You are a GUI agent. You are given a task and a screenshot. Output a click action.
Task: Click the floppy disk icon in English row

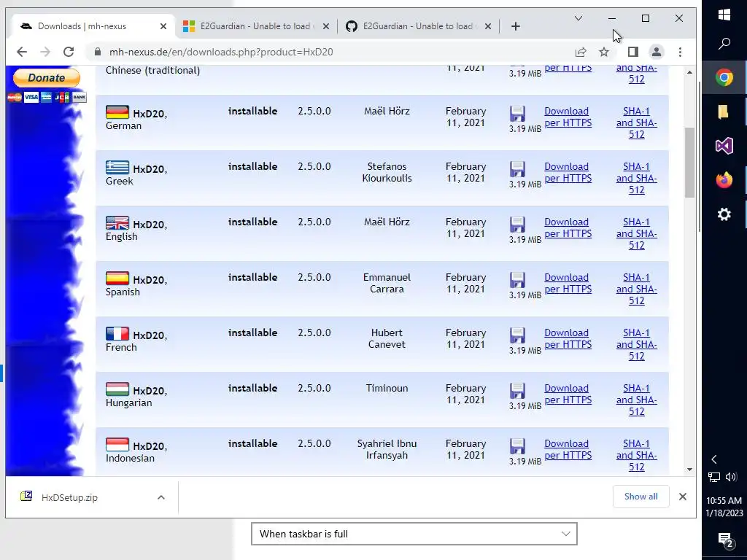(x=517, y=225)
